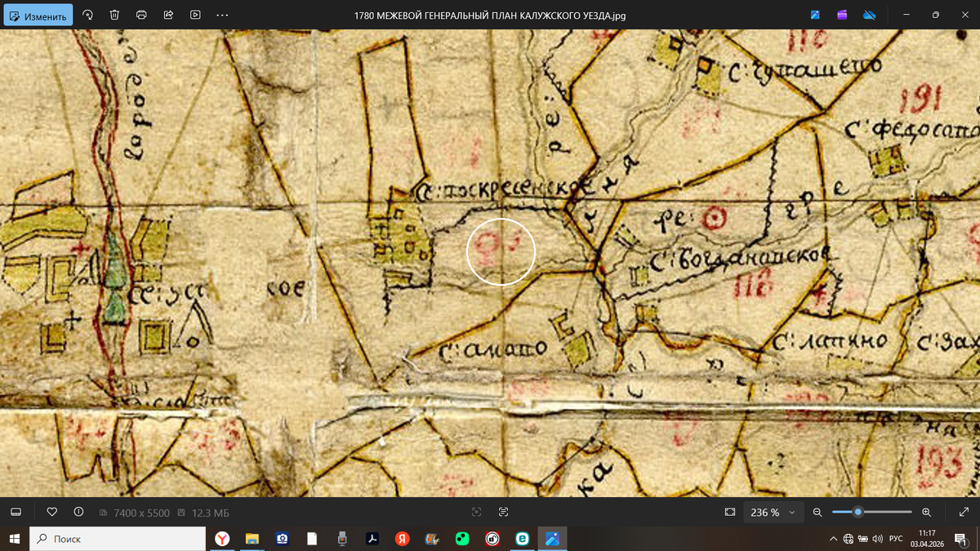Open Yandex Browser in the taskbar
The width and height of the screenshot is (980, 551).
(222, 539)
